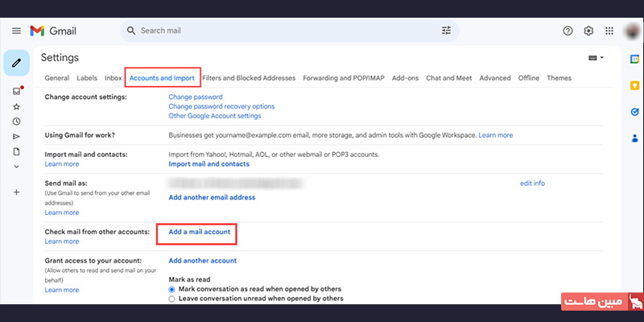
Task: Click Change password recovery options
Action: [x=222, y=106]
